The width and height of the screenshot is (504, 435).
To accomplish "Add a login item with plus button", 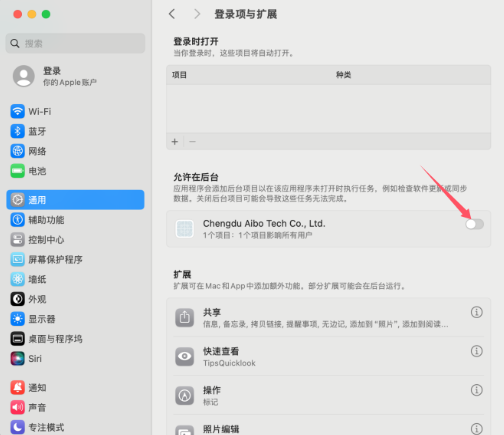I will click(x=175, y=142).
